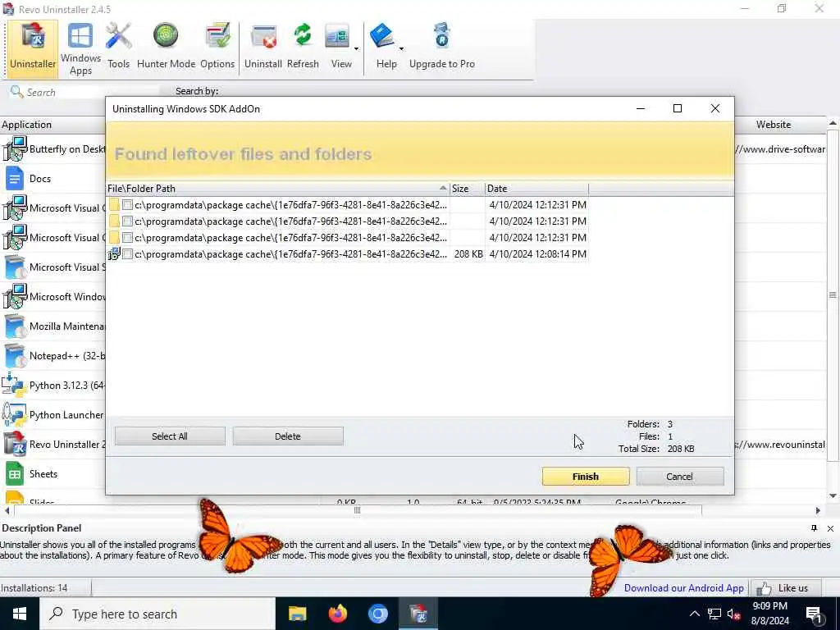The image size is (840, 630).
Task: Open the Windows Apps view
Action: (x=80, y=48)
